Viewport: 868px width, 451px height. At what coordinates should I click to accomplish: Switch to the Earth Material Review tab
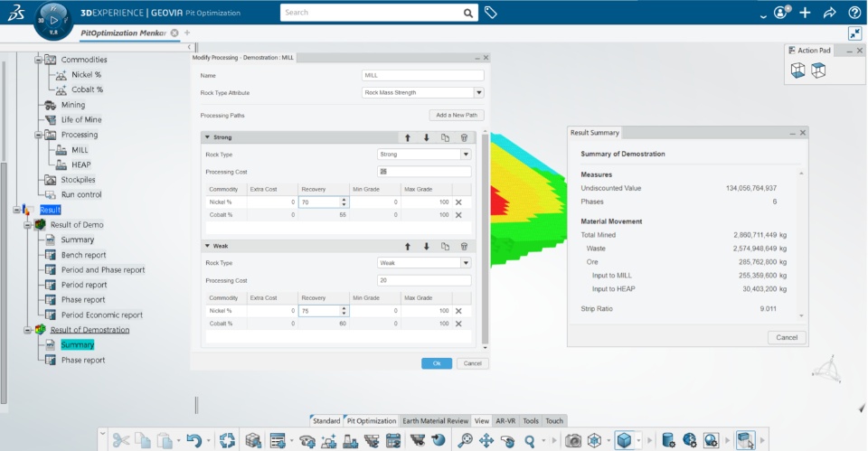[x=435, y=420]
